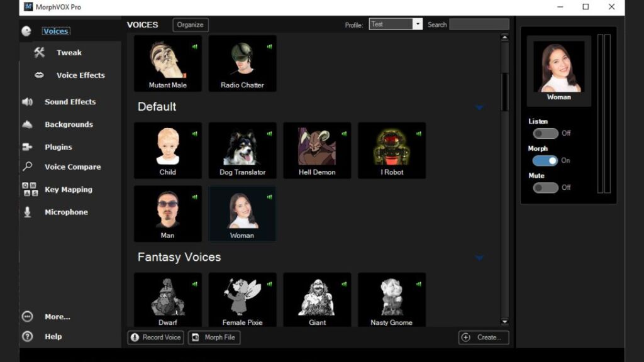Click the Microphone setup icon
The width and height of the screenshot is (644, 362).
click(28, 212)
